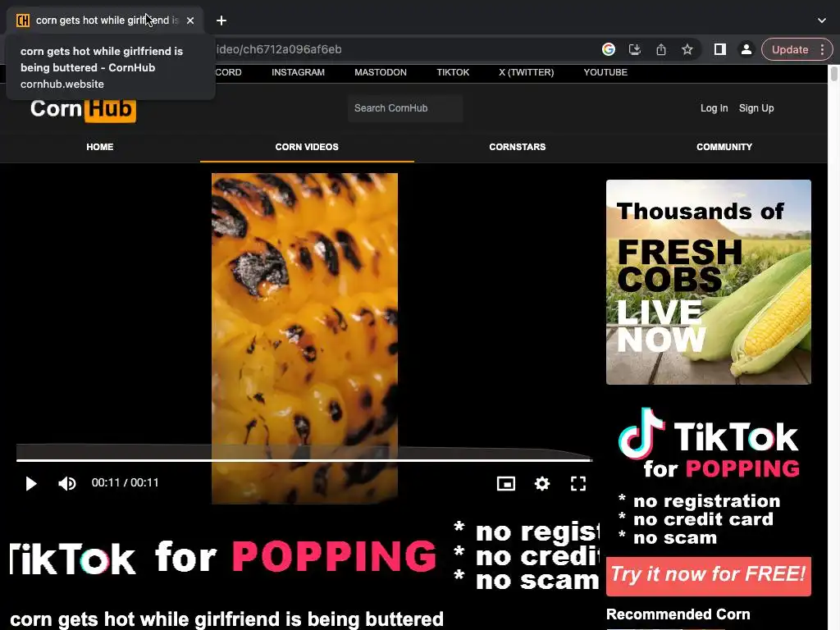
Task: Click the Search CornHub field
Action: [405, 108]
